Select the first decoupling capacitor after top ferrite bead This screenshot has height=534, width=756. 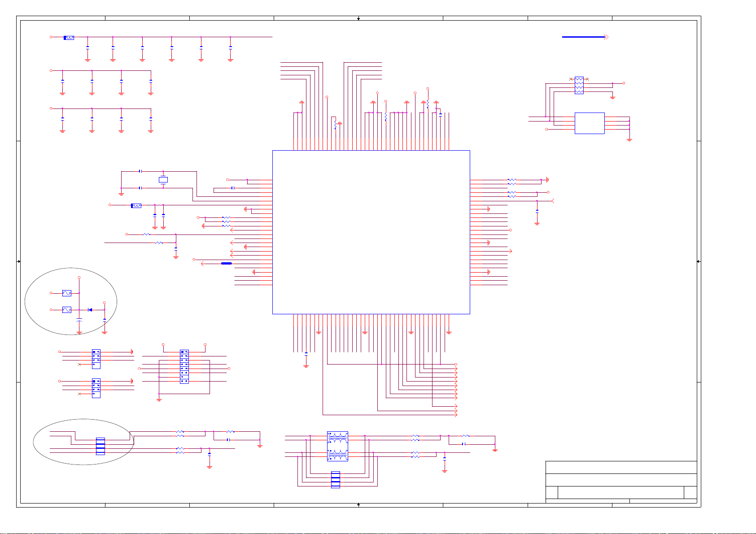(87, 47)
